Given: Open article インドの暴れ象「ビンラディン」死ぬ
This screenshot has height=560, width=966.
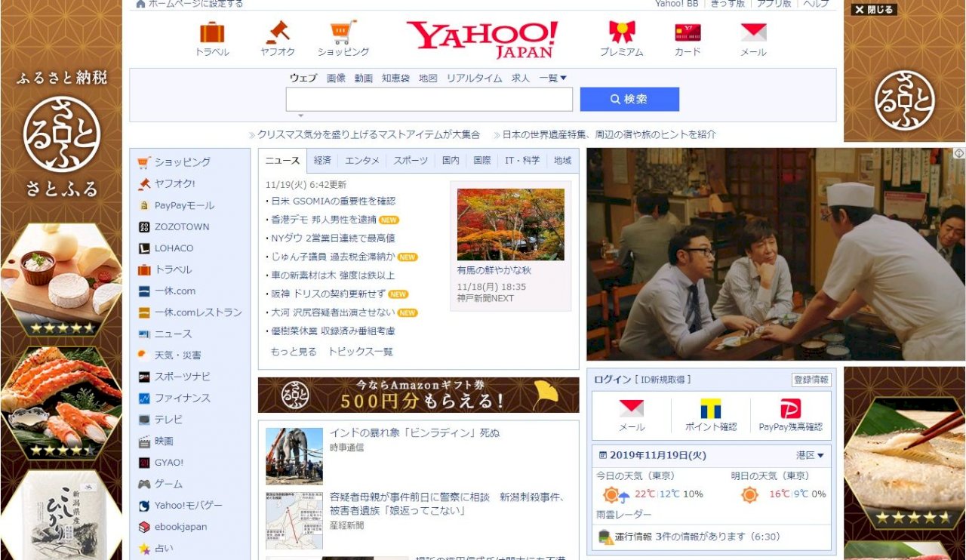Looking at the screenshot, I should click(x=414, y=433).
